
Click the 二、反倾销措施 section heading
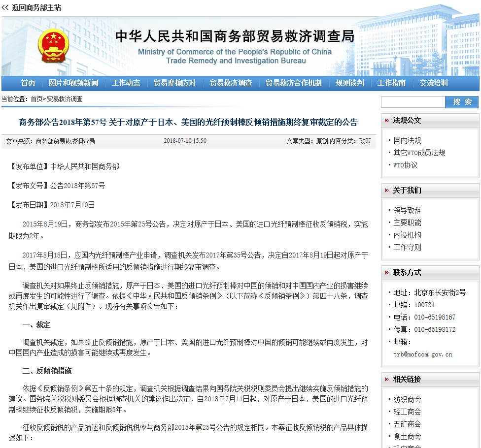tap(47, 371)
